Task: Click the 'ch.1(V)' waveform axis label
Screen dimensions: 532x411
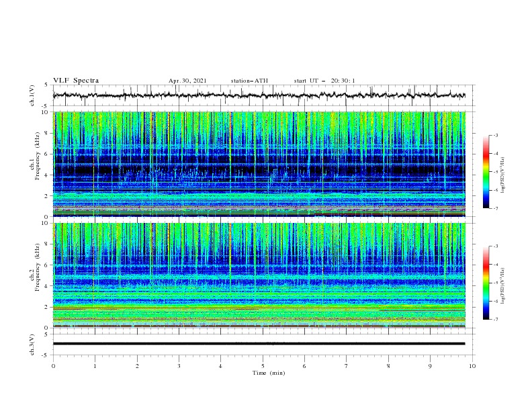Action: (x=32, y=95)
